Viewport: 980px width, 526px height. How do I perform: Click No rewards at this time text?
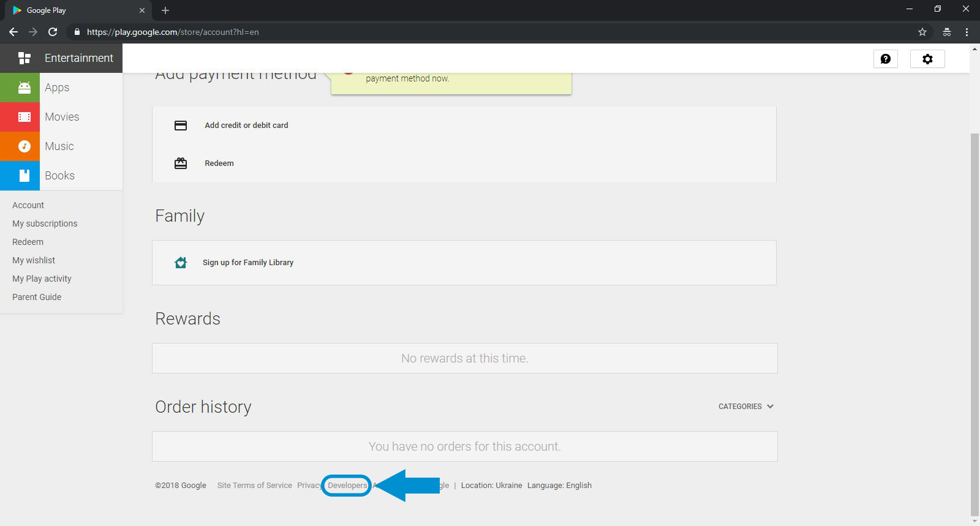(464, 358)
